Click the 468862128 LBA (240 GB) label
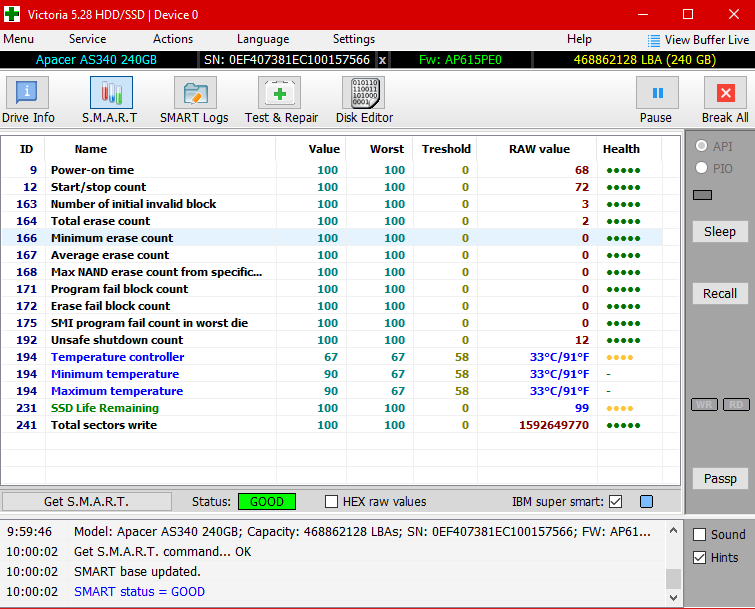755x609 pixels. (x=645, y=60)
